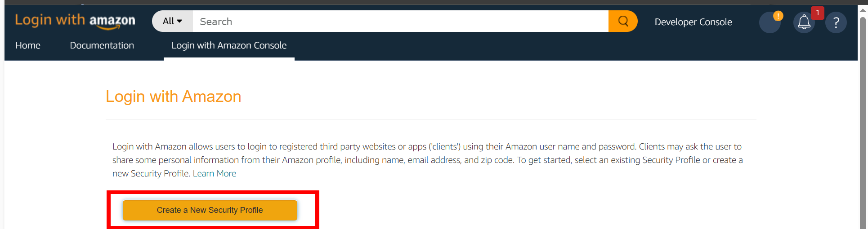Go to the Developer Console link
This screenshot has height=229, width=868.
[x=693, y=22]
